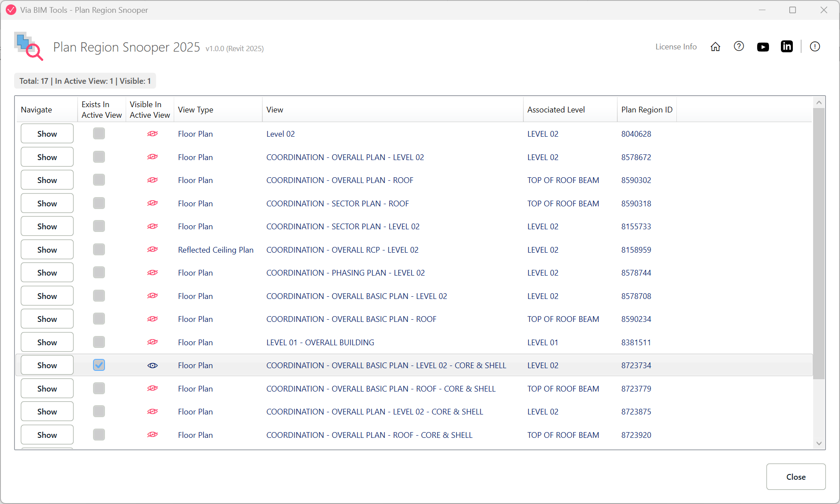Toggle Exists checkbox for ID 8155733 row
The width and height of the screenshot is (840, 504).
pos(99,226)
